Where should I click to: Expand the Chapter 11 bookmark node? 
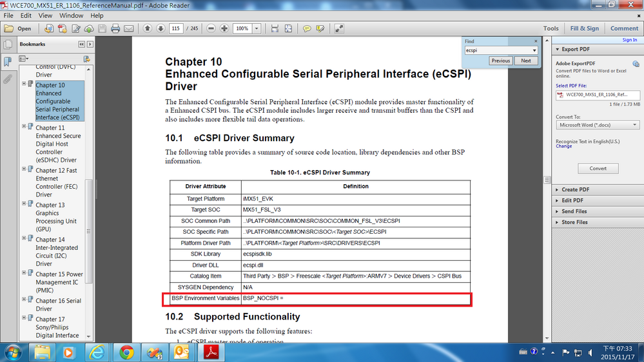pyautogui.click(x=24, y=126)
